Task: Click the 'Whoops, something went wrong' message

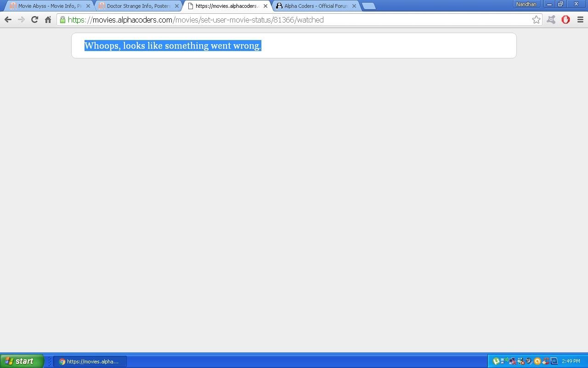Action: click(173, 46)
